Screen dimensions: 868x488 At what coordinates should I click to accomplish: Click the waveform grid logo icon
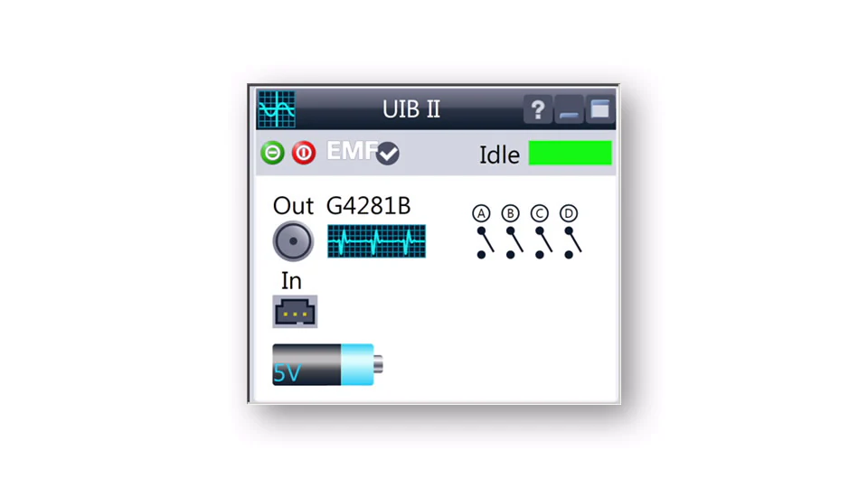click(277, 109)
